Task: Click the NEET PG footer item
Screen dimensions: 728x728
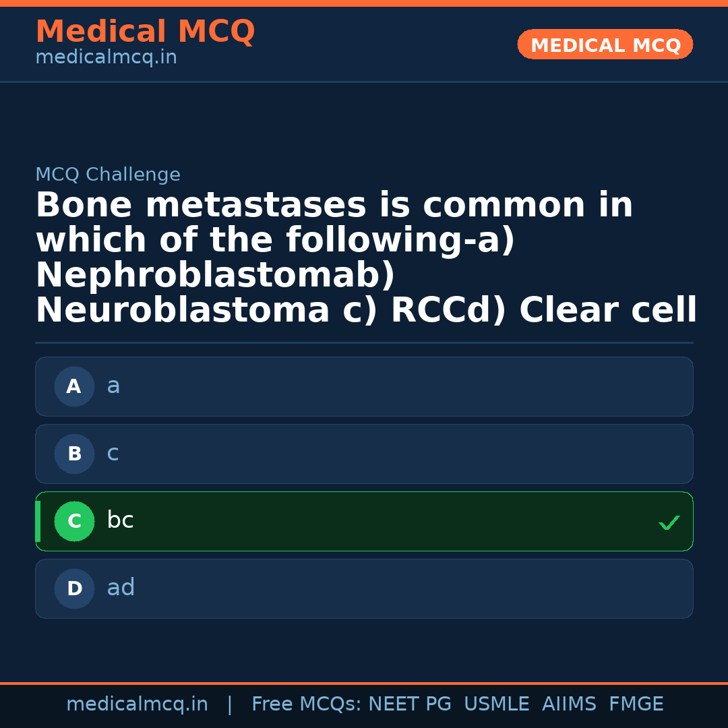Action: click(409, 703)
